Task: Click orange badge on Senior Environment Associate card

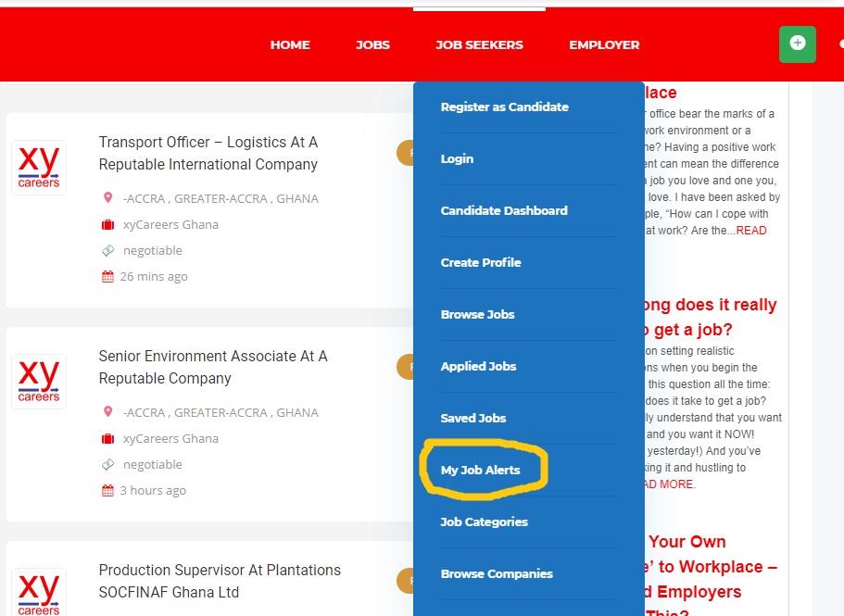Action: click(x=405, y=367)
